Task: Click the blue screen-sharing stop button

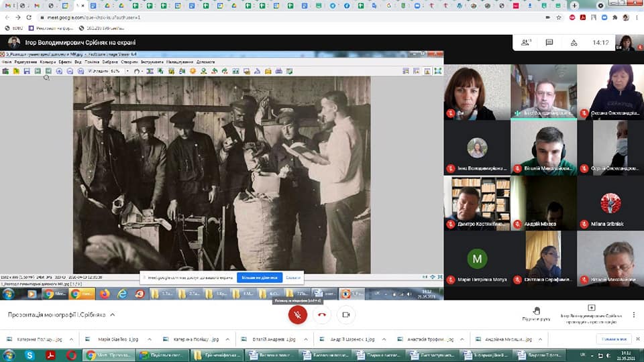Action: [259, 277]
